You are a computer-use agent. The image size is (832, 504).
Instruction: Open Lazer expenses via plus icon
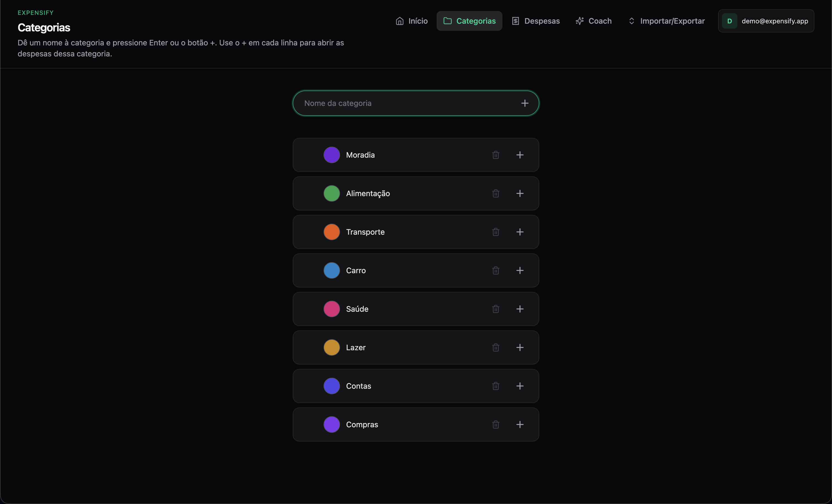(x=520, y=347)
